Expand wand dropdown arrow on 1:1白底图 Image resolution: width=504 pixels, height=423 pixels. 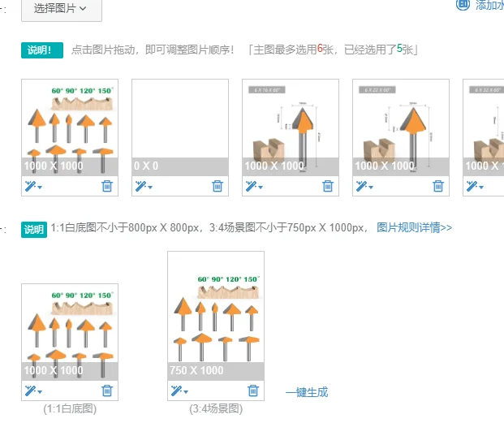click(40, 392)
